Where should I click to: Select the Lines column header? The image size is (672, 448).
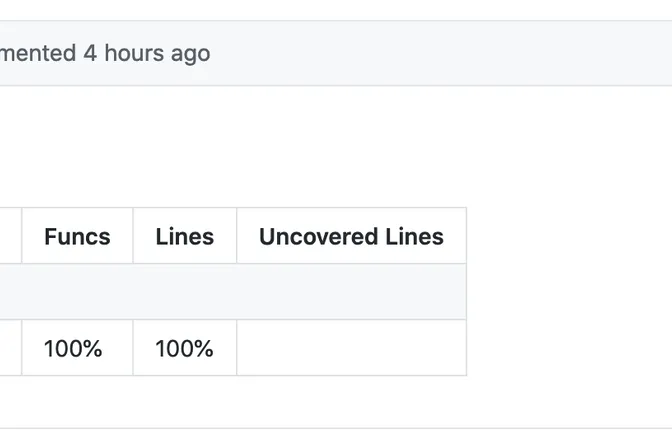pyautogui.click(x=185, y=236)
